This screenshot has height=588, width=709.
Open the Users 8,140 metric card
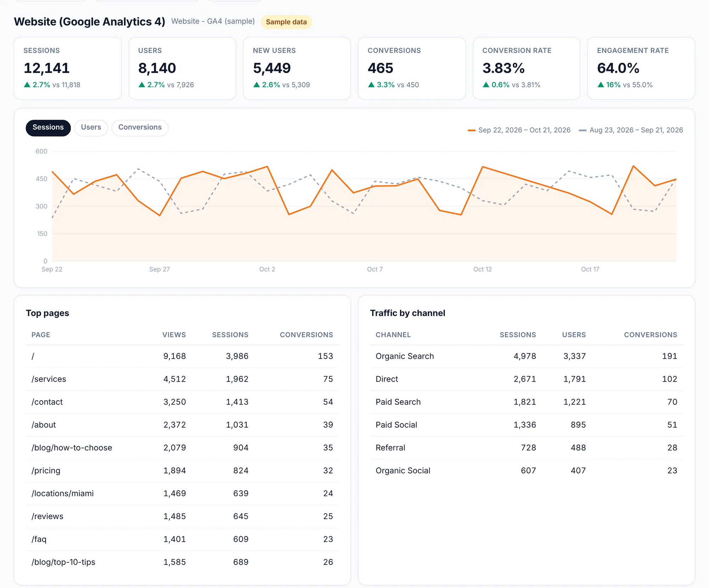pos(182,68)
